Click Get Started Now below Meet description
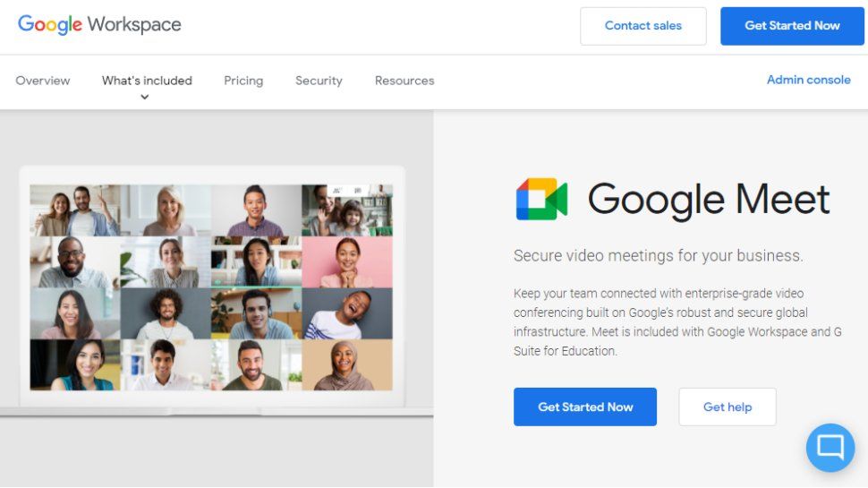This screenshot has width=868, height=488. pyautogui.click(x=585, y=407)
